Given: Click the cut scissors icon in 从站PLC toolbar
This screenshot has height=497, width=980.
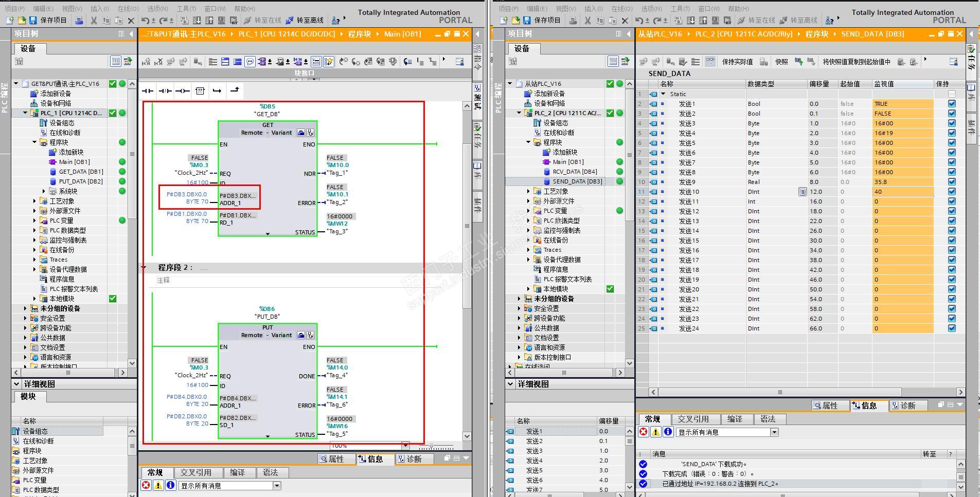Looking at the screenshot, I should 587,21.
